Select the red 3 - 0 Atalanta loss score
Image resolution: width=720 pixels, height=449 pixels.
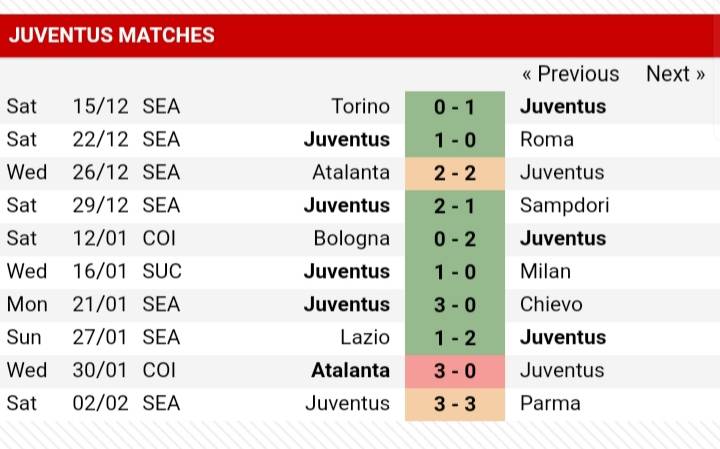point(455,371)
